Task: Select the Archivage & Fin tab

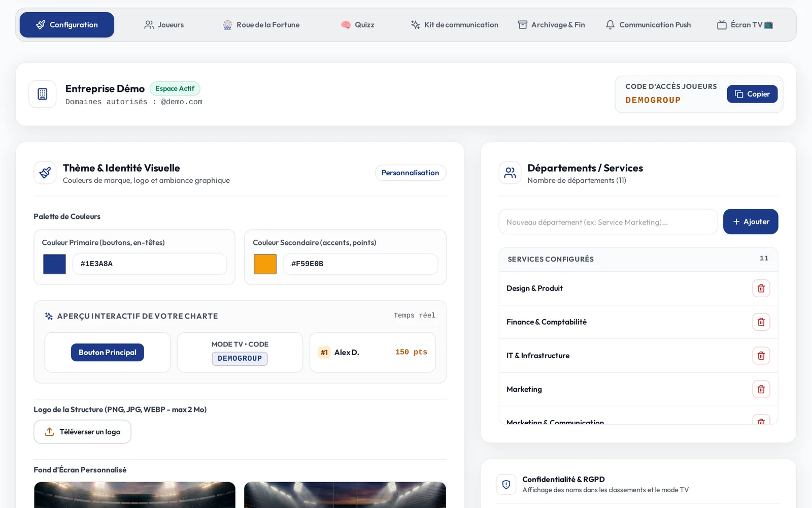Action: click(x=551, y=25)
